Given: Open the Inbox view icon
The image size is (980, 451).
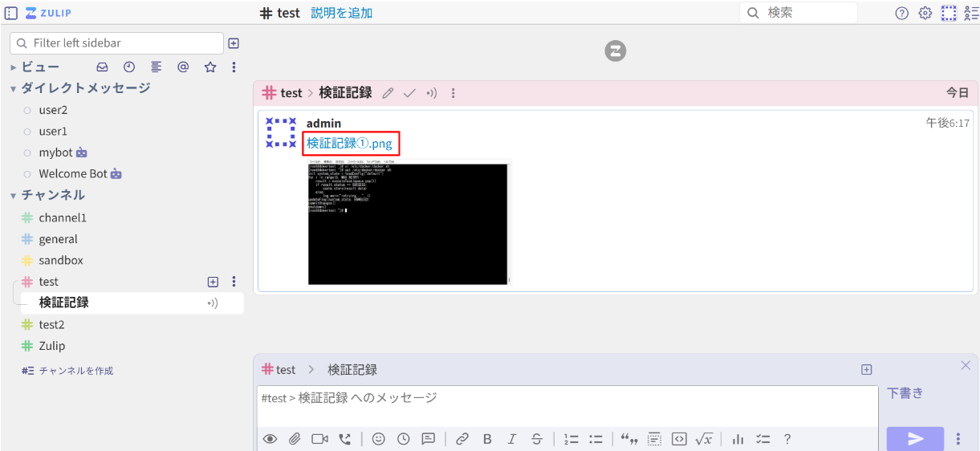Looking at the screenshot, I should point(102,67).
